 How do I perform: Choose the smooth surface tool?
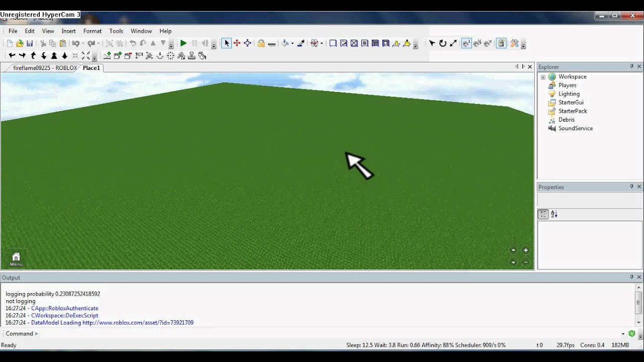[333, 43]
